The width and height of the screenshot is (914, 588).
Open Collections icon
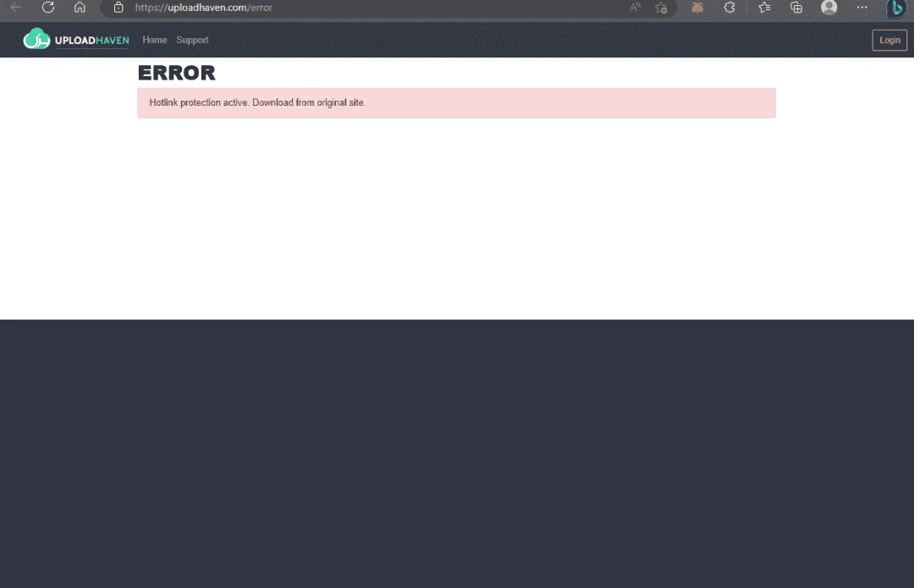pyautogui.click(x=796, y=8)
